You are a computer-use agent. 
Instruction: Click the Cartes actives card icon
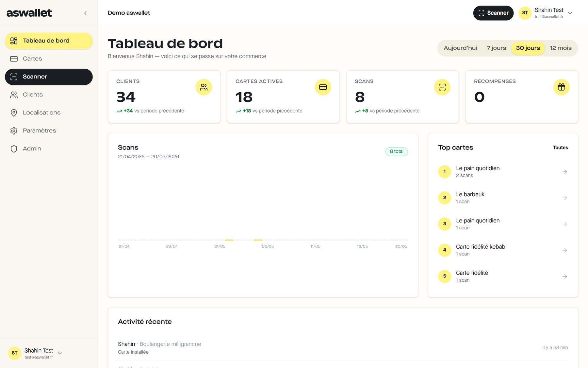coord(323,87)
